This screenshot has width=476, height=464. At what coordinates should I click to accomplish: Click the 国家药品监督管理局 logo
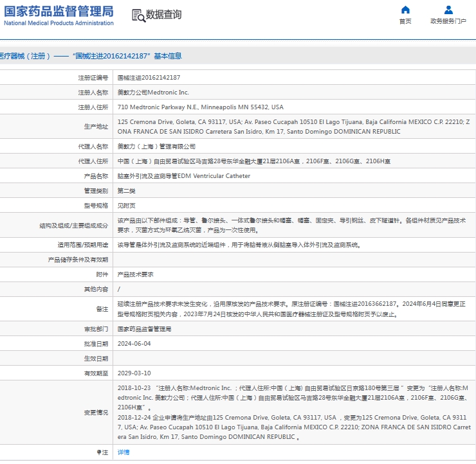pyautogui.click(x=59, y=15)
